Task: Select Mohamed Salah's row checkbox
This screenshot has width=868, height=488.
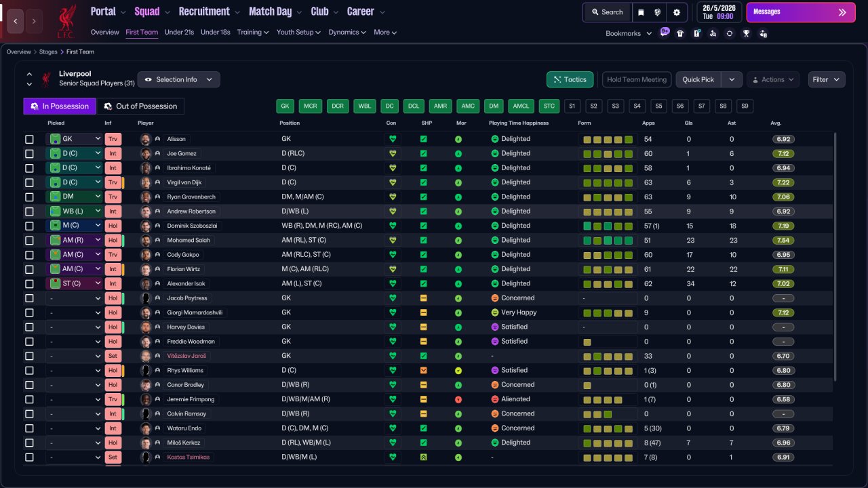Action: click(29, 240)
